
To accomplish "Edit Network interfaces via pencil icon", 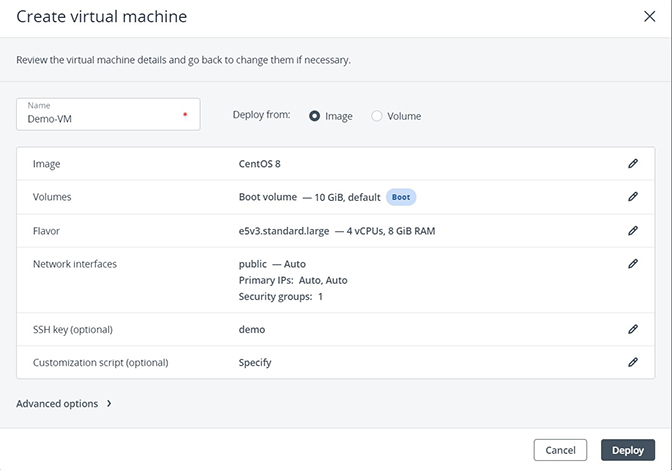I will [x=633, y=264].
